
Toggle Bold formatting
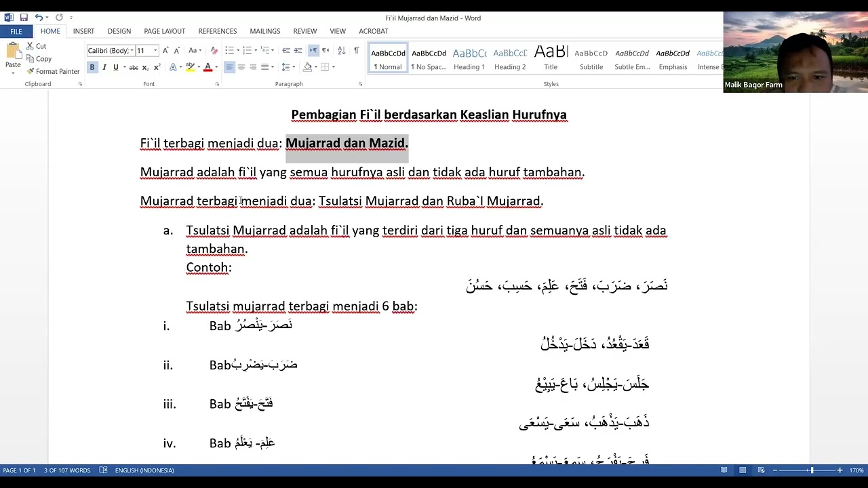(92, 67)
